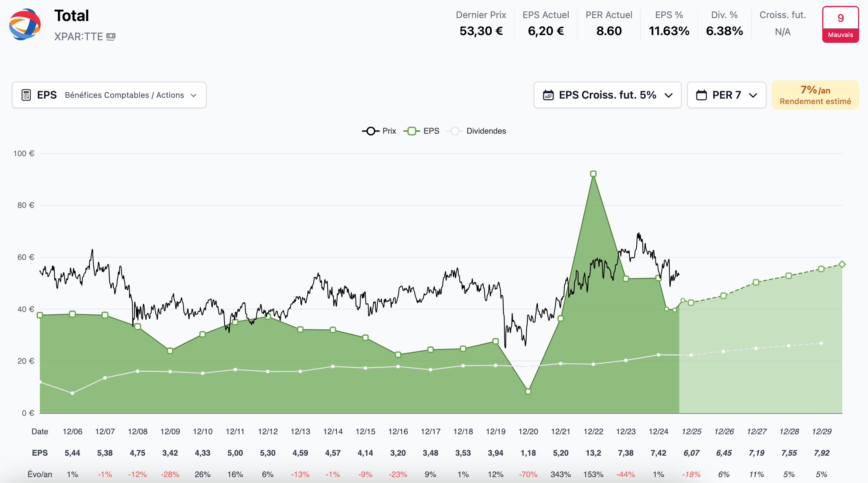Show the Dividendes series via legend label
The image size is (868, 483).
click(x=486, y=131)
